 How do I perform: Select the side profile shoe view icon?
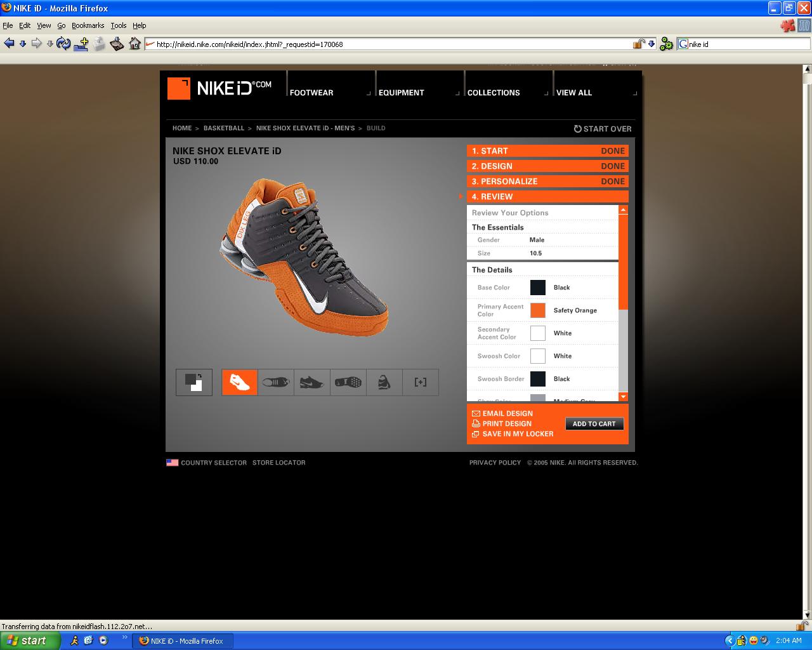click(x=312, y=382)
